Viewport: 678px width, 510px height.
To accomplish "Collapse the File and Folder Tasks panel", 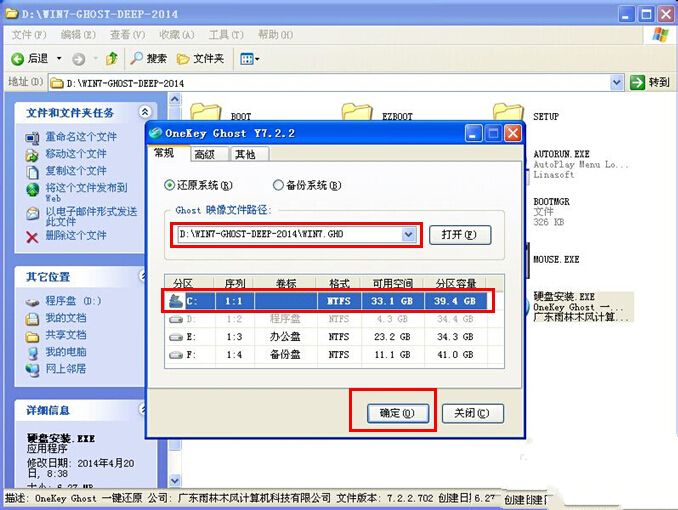I will tap(145, 113).
